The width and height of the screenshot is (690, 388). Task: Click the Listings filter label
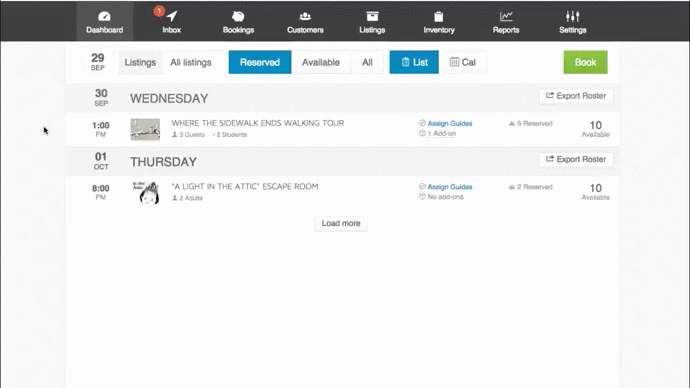pos(140,62)
